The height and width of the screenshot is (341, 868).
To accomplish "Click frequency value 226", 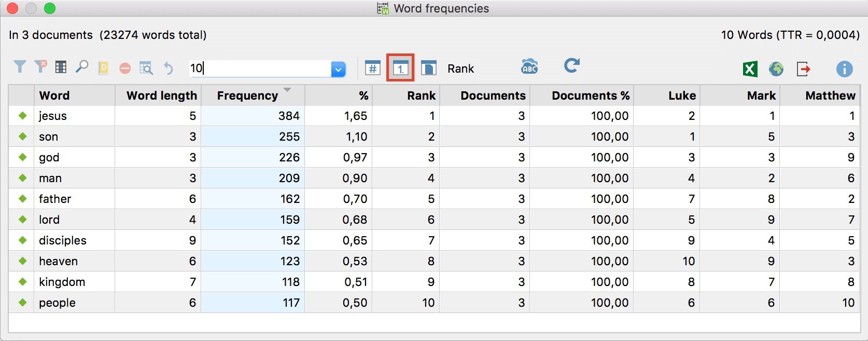I will point(289,157).
